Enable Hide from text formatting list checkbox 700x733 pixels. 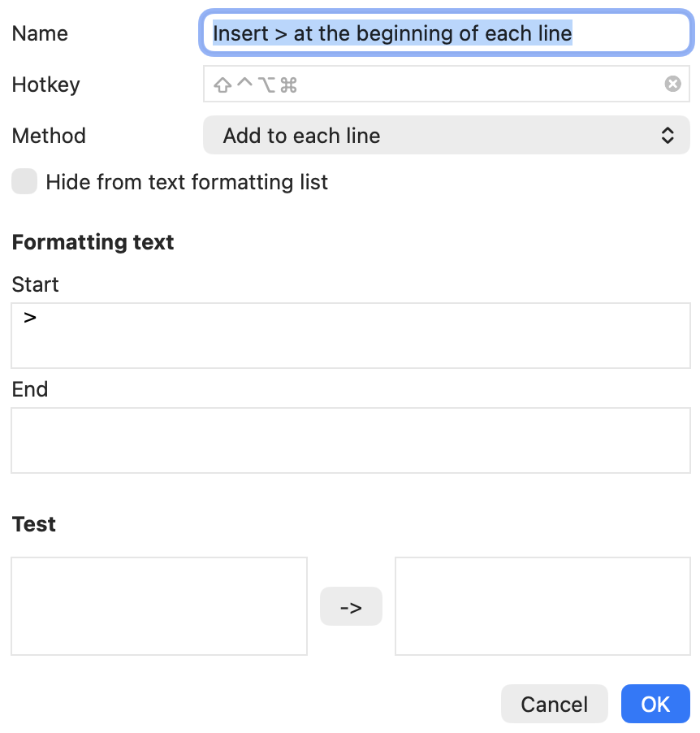pyautogui.click(x=24, y=181)
